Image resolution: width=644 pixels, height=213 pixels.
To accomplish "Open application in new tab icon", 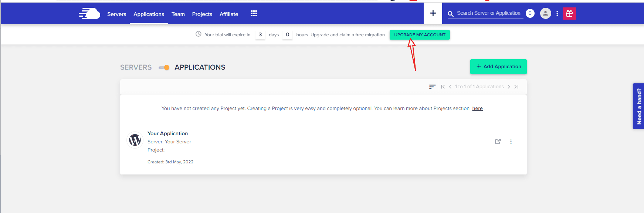I will [498, 142].
